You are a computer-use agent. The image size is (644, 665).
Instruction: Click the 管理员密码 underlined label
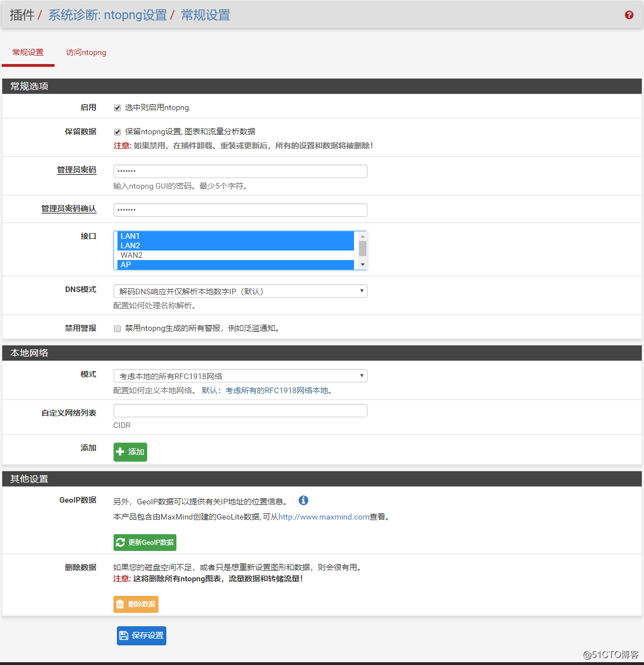tap(77, 170)
